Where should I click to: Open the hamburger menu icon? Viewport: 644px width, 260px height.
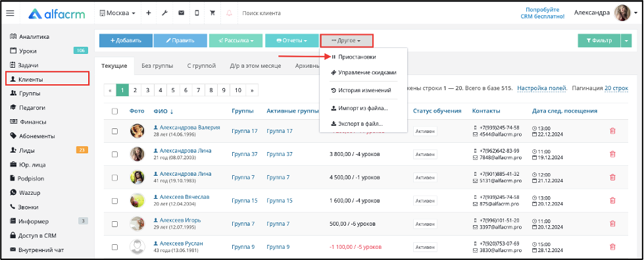pyautogui.click(x=11, y=13)
